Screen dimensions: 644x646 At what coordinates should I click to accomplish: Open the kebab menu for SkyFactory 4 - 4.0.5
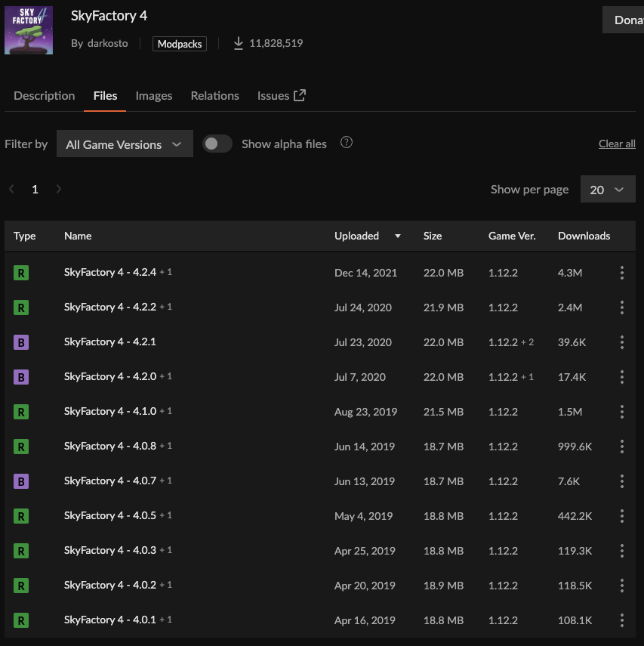pyautogui.click(x=622, y=516)
